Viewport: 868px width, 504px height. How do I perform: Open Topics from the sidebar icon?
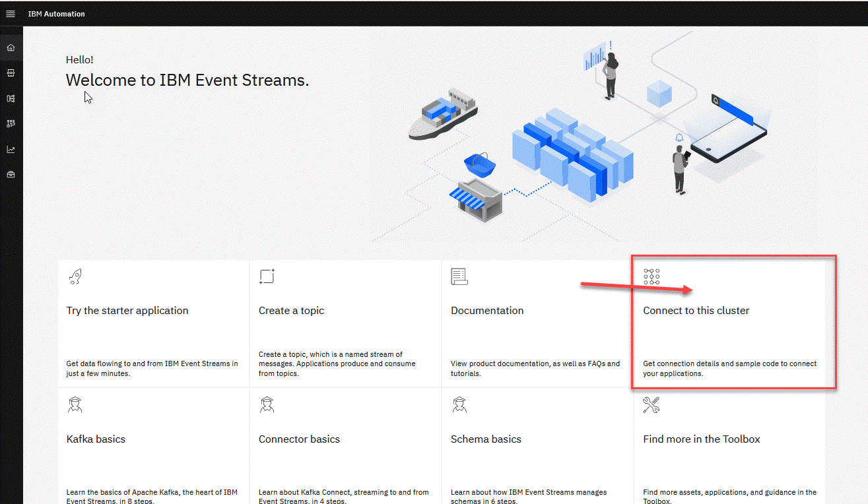(x=11, y=73)
